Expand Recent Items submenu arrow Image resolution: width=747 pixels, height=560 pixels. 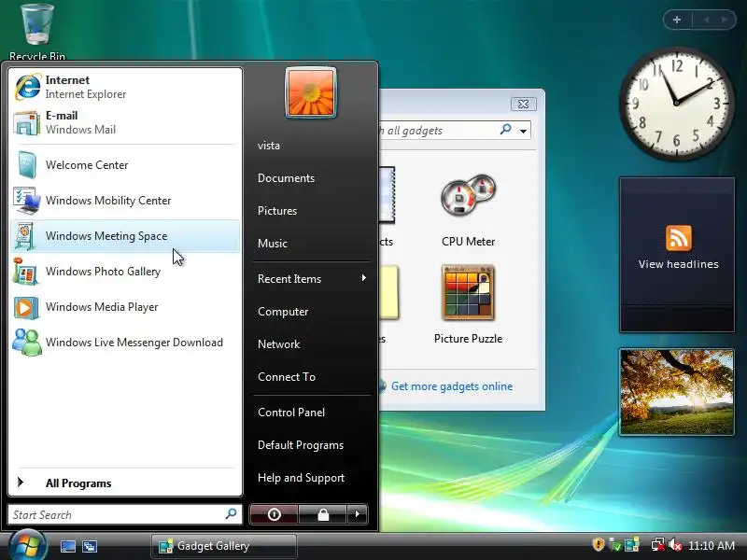coord(363,278)
